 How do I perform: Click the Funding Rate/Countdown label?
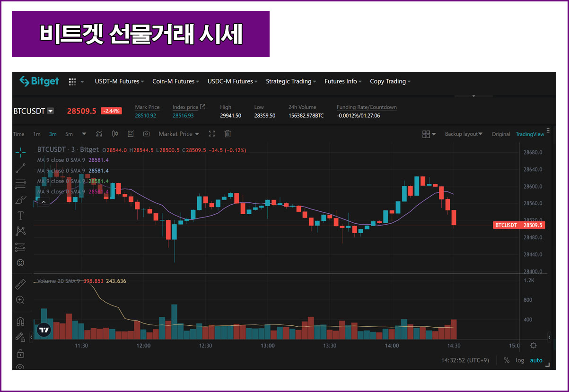pyautogui.click(x=367, y=107)
